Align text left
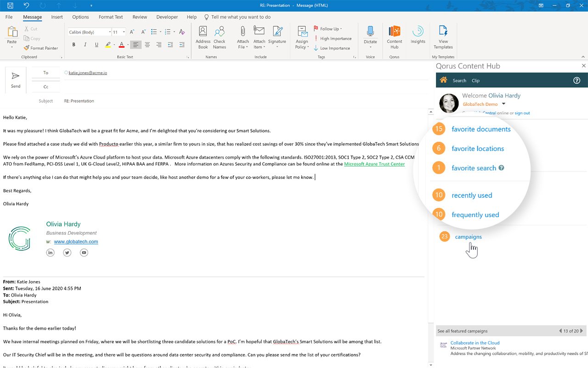The width and height of the screenshot is (588, 368). point(136,45)
